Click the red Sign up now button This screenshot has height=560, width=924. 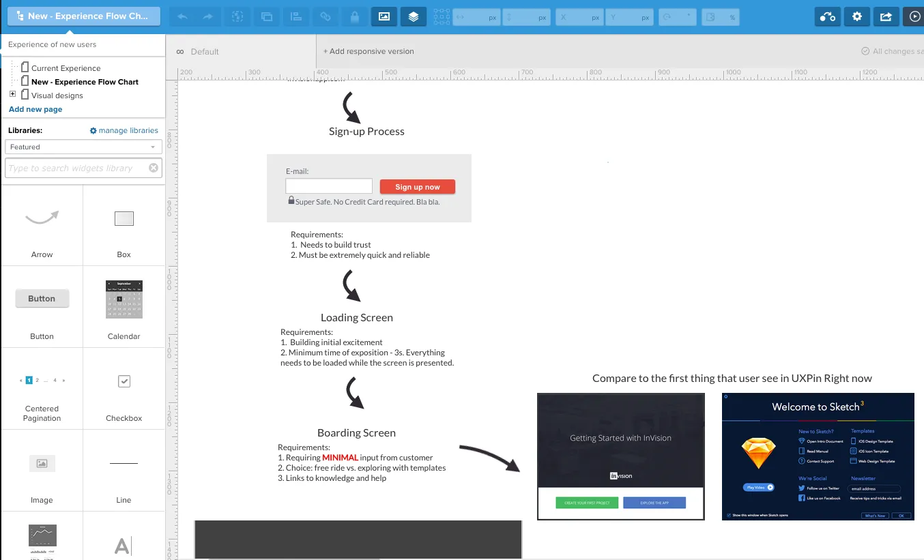click(417, 187)
